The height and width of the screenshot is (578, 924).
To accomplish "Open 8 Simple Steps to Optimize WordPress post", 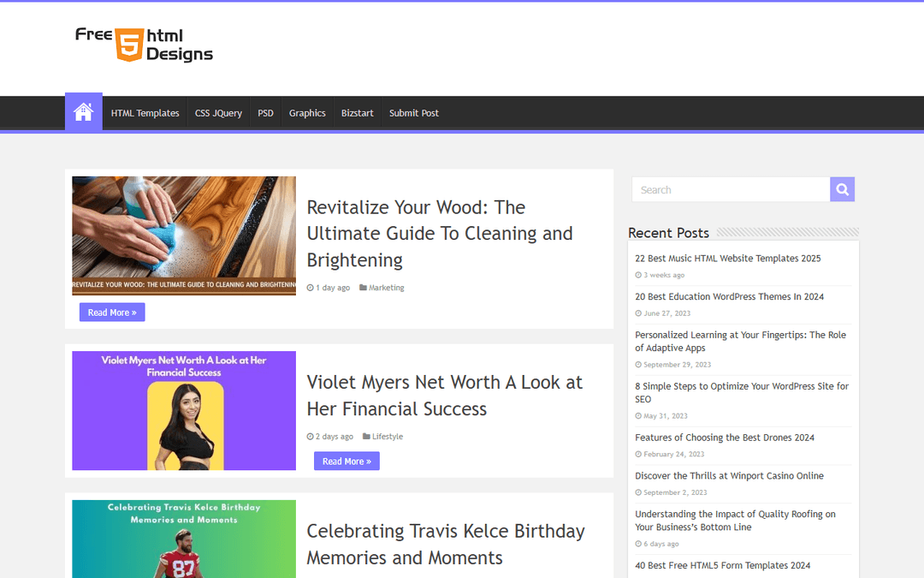I will click(741, 393).
